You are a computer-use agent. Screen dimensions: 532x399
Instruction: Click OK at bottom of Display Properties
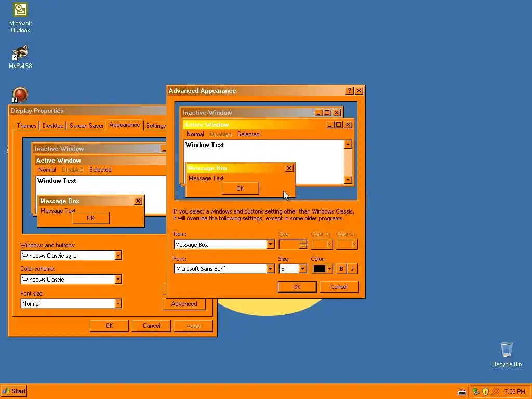[x=109, y=326]
